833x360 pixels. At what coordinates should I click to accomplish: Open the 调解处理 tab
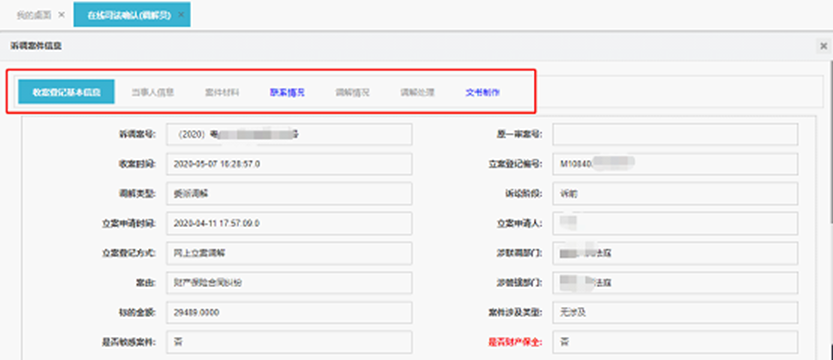point(418,92)
